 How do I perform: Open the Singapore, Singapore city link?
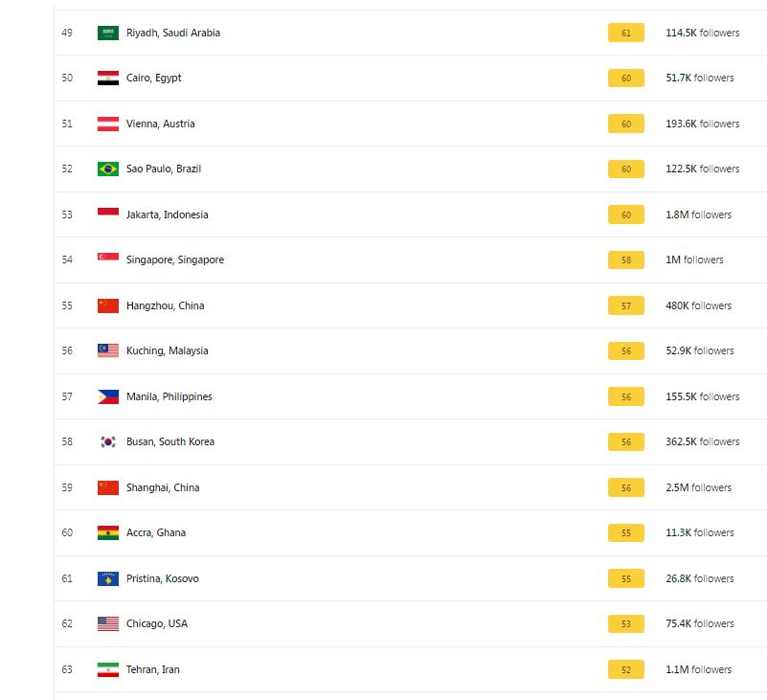[x=174, y=260]
